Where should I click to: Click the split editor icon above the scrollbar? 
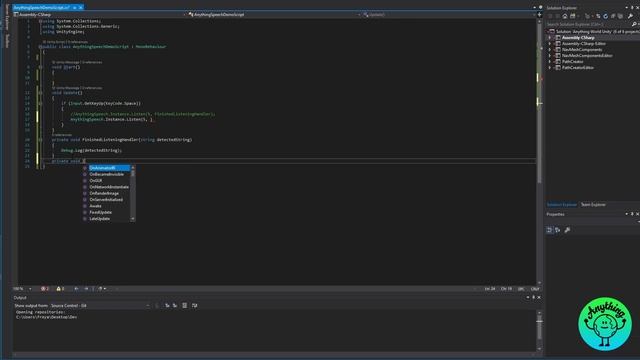pyautogui.click(x=539, y=15)
